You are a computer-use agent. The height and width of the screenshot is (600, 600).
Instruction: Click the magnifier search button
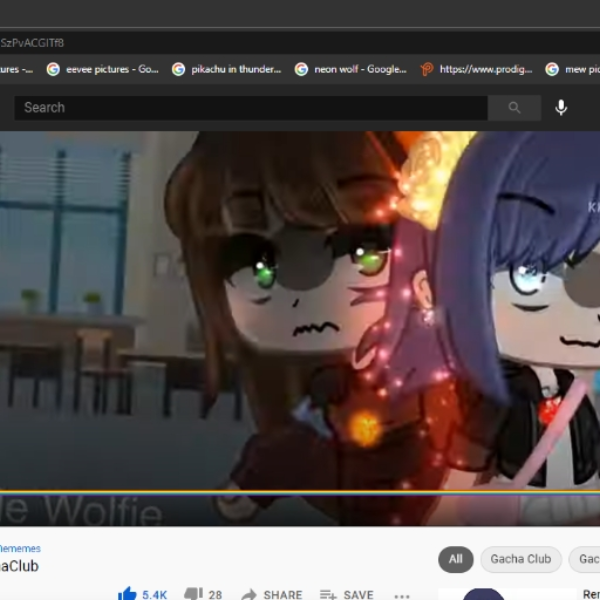514,108
